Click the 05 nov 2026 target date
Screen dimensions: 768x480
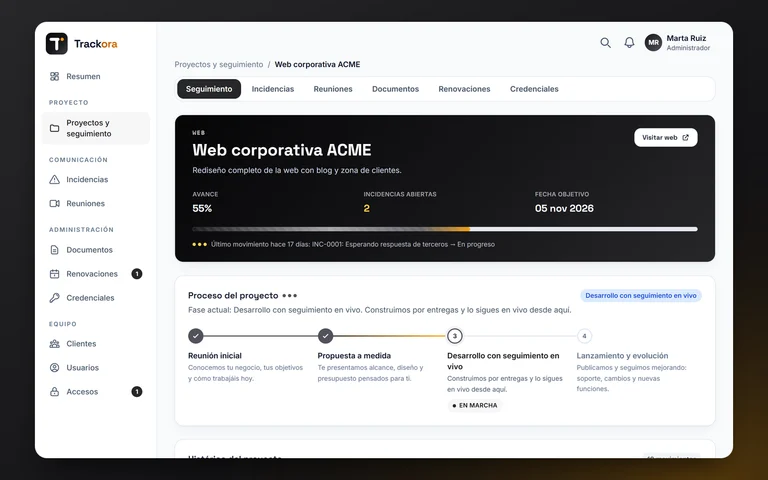(x=564, y=209)
